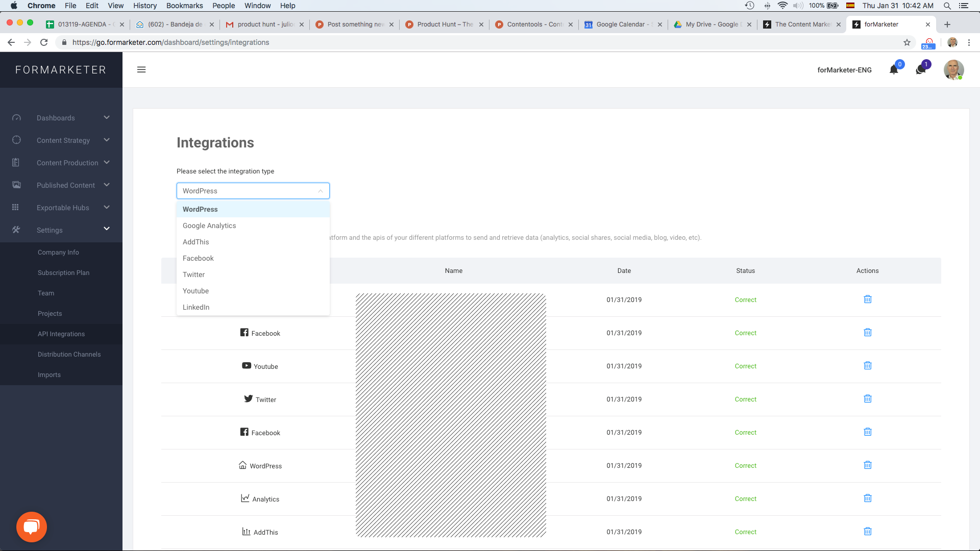Viewport: 980px width, 551px height.
Task: Click trash icon for Youtube integration
Action: [x=867, y=366]
